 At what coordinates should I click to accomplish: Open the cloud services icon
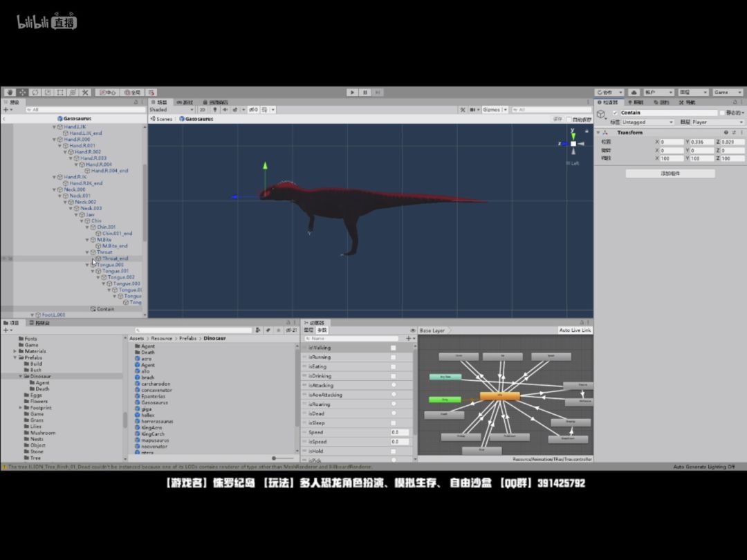[x=634, y=93]
